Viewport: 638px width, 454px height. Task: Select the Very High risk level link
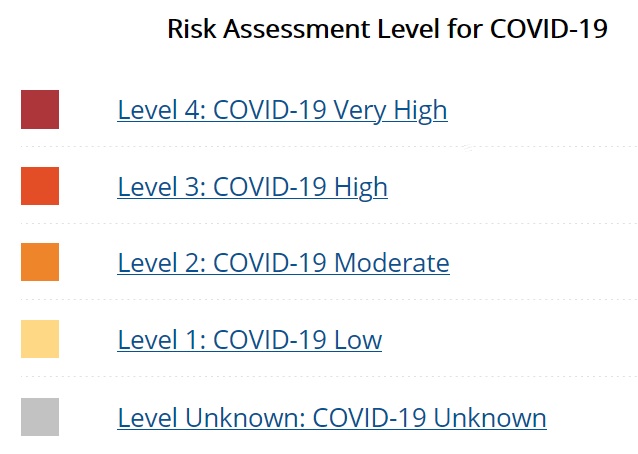tap(282, 109)
